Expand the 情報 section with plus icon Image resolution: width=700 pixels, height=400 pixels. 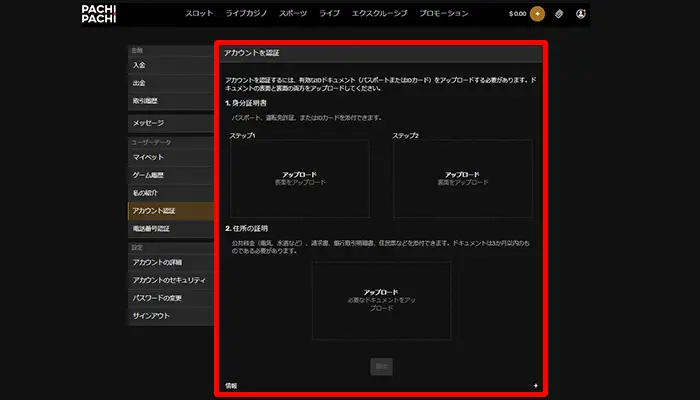tap(535, 385)
